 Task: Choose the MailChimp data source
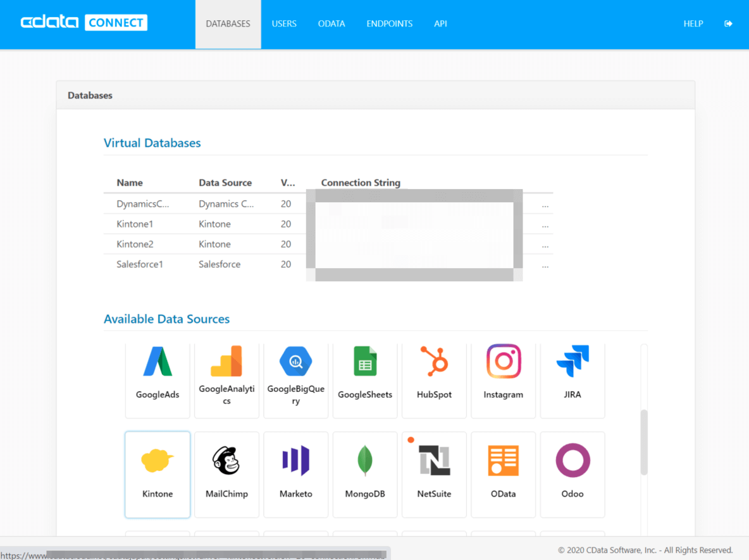(x=226, y=475)
